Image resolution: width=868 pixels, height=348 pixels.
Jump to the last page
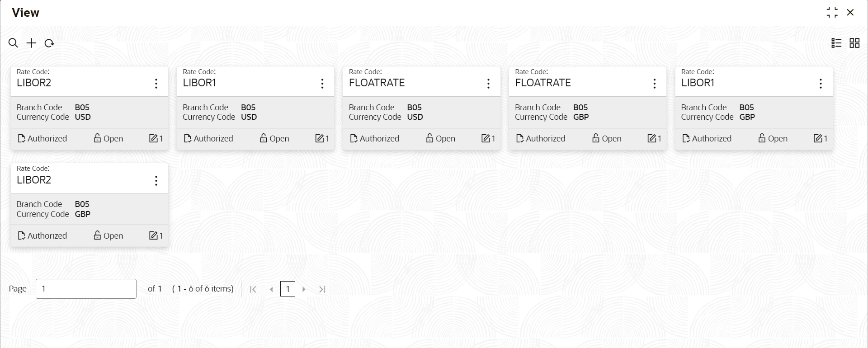[x=322, y=289]
